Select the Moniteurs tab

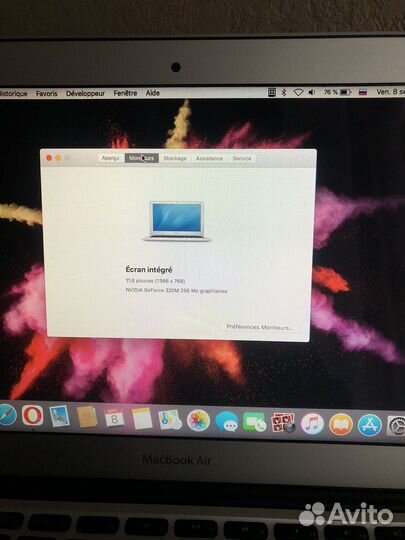pyautogui.click(x=142, y=158)
